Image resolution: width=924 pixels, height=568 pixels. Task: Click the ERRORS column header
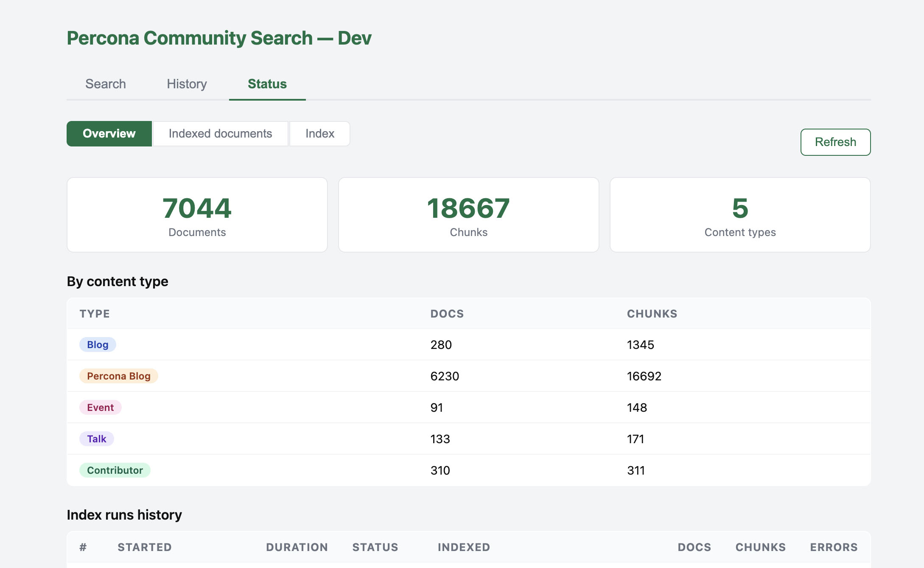tap(834, 547)
